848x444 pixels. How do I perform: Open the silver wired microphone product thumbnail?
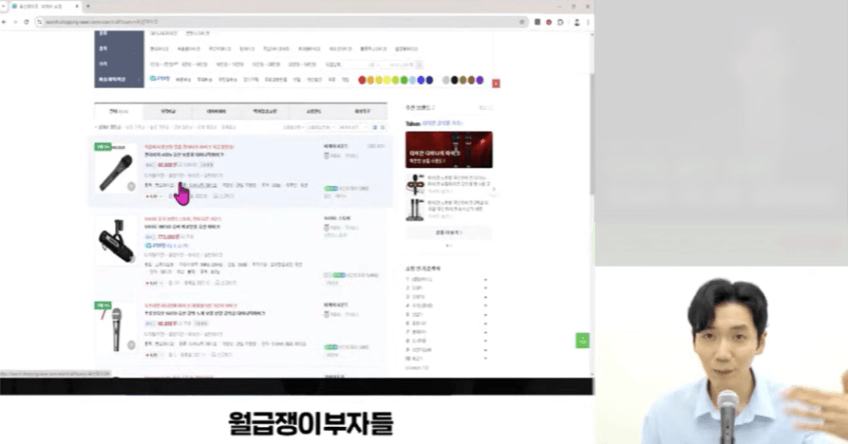coord(116,328)
